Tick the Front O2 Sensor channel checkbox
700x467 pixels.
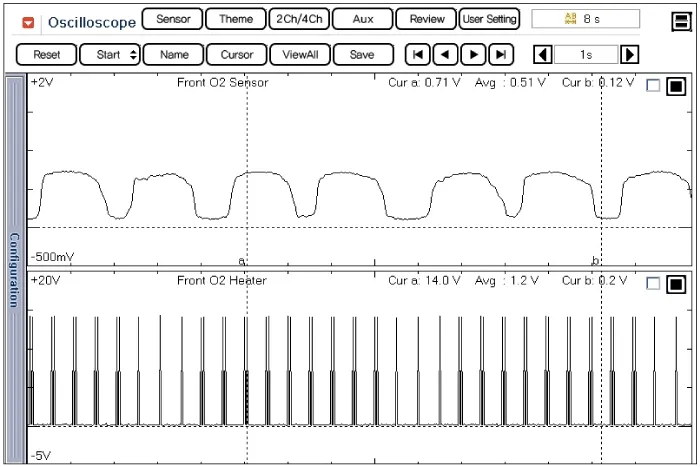(x=653, y=87)
